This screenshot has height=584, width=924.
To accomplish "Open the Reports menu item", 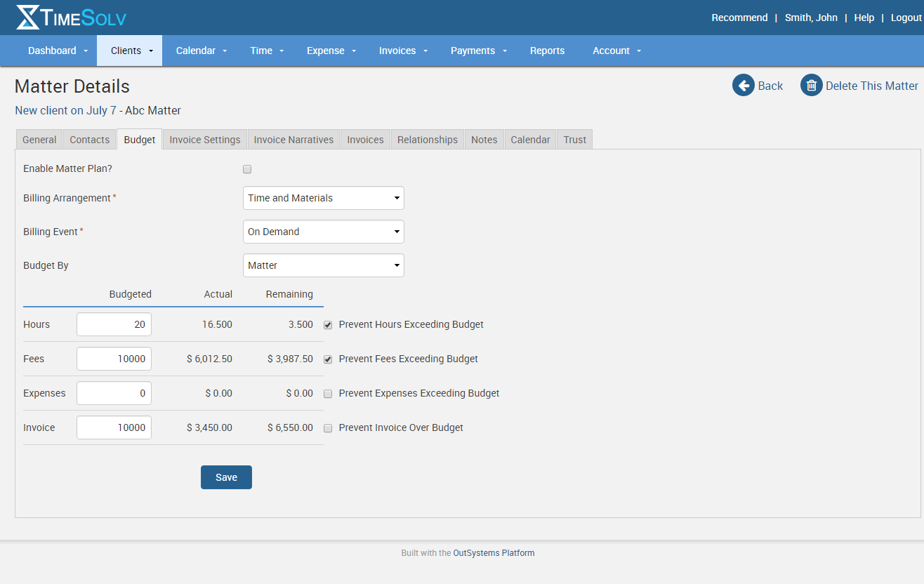I will [547, 51].
